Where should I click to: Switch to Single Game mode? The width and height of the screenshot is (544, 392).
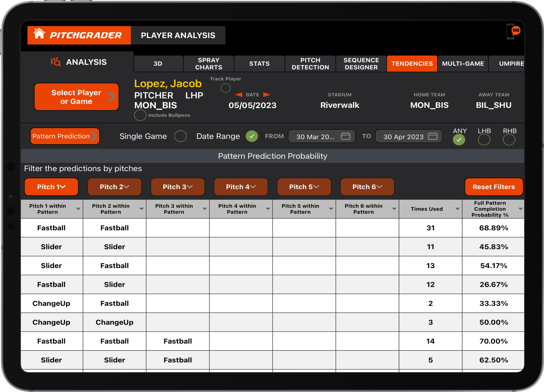pos(181,136)
